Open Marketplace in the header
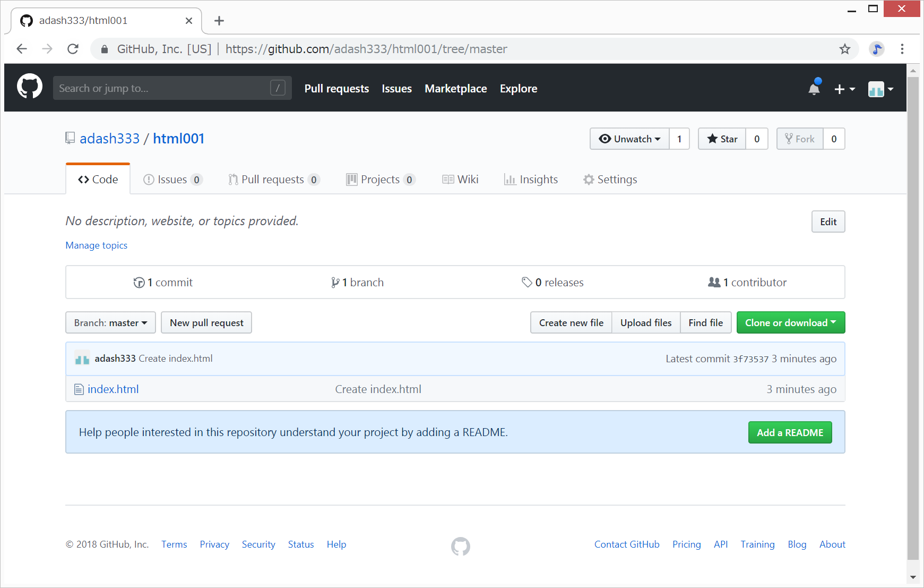The image size is (924, 588). tap(455, 89)
